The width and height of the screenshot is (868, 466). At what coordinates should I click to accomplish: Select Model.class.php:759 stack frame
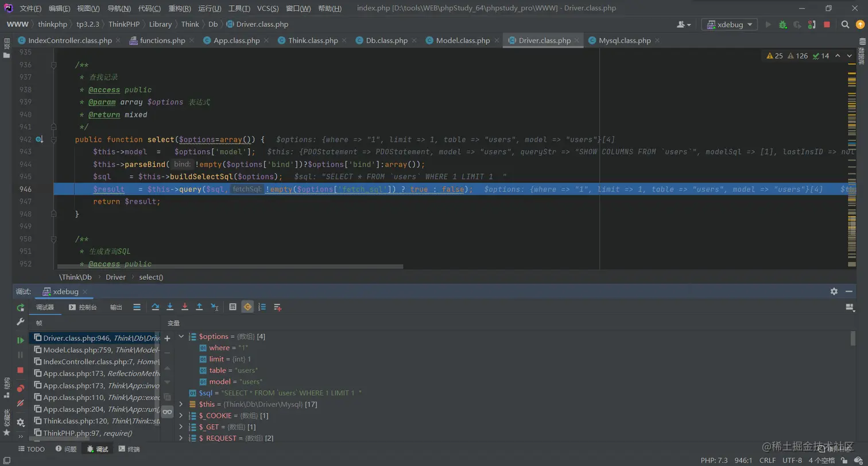click(94, 350)
